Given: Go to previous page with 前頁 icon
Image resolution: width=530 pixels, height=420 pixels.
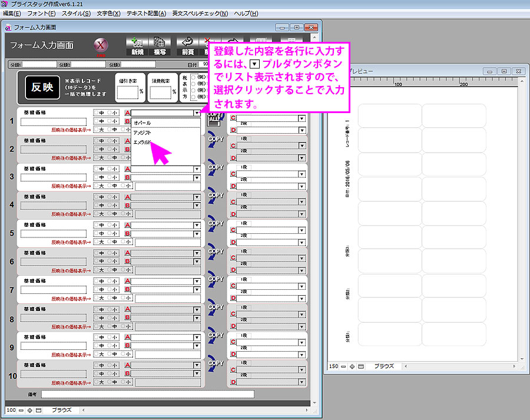Looking at the screenshot, I should [187, 46].
